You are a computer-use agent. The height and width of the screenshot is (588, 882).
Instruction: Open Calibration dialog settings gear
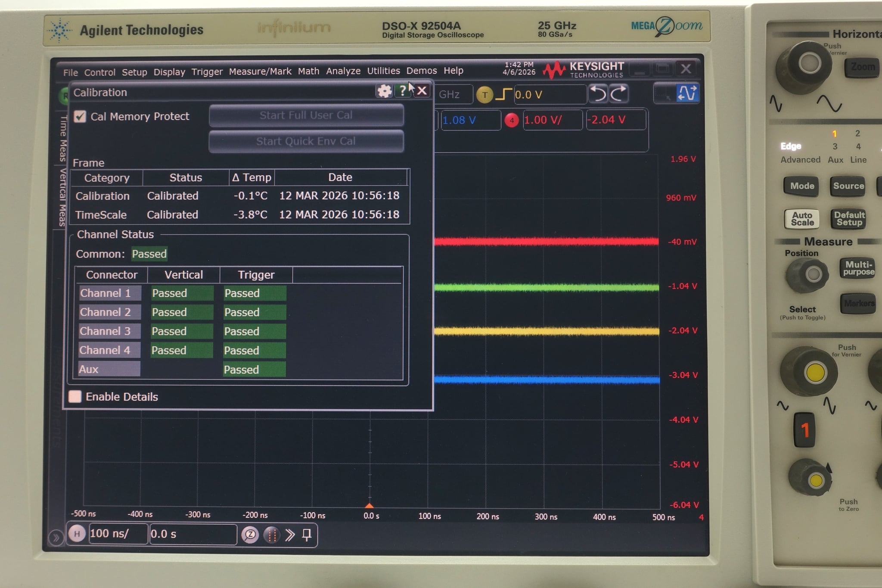click(384, 91)
